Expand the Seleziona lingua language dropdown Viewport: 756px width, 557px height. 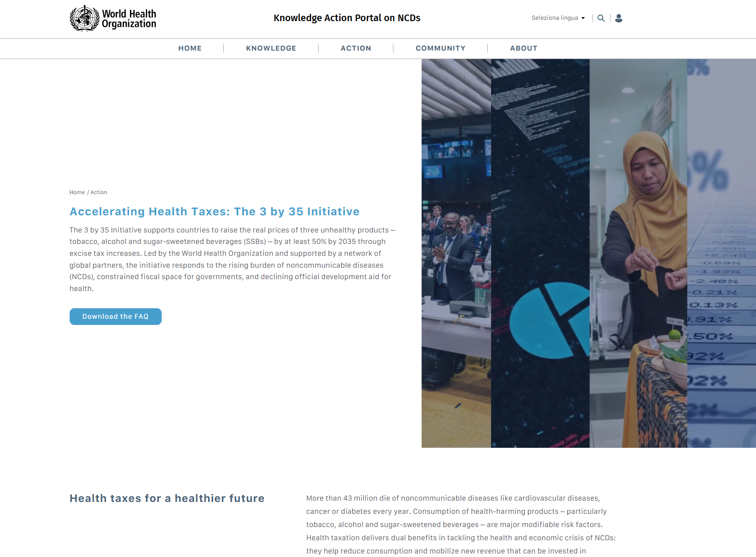pyautogui.click(x=558, y=18)
